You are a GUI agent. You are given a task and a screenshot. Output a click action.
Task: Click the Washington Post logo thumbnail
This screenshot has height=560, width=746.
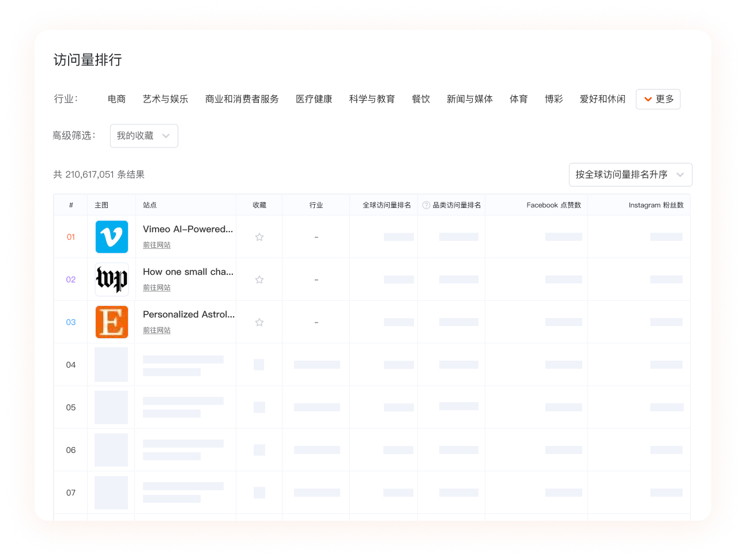[x=111, y=279]
